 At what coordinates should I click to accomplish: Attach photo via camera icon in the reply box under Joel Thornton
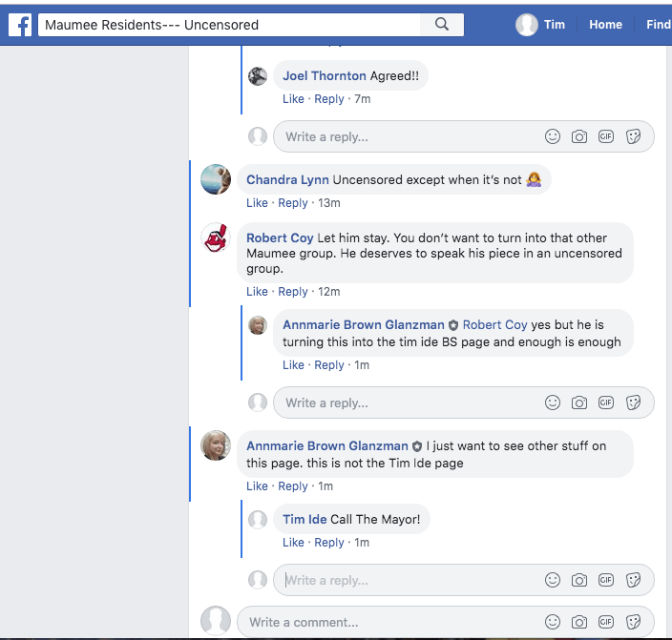579,136
